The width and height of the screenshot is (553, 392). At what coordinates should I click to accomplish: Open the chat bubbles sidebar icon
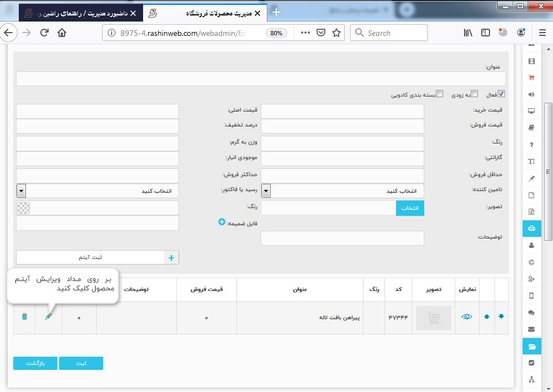531,312
